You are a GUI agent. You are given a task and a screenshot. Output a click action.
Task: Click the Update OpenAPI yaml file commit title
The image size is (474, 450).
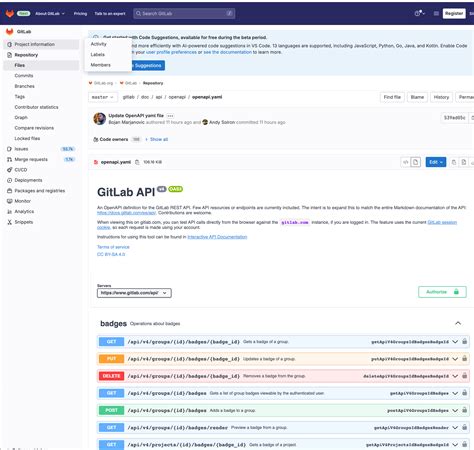pyautogui.click(x=136, y=116)
